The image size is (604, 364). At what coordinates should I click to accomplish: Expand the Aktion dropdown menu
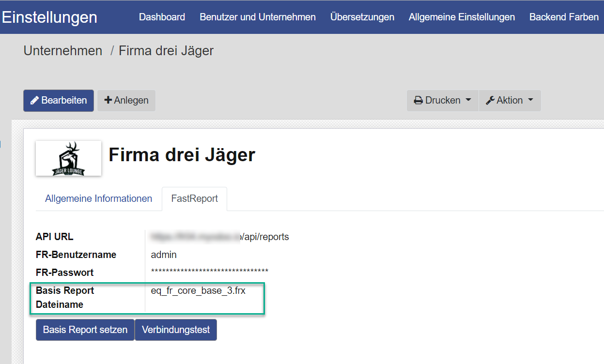pyautogui.click(x=531, y=100)
